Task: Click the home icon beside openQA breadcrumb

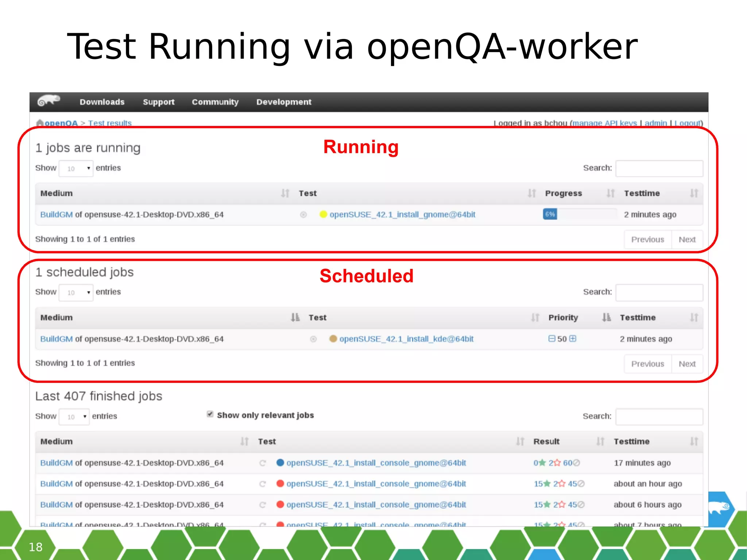Action: [x=40, y=123]
